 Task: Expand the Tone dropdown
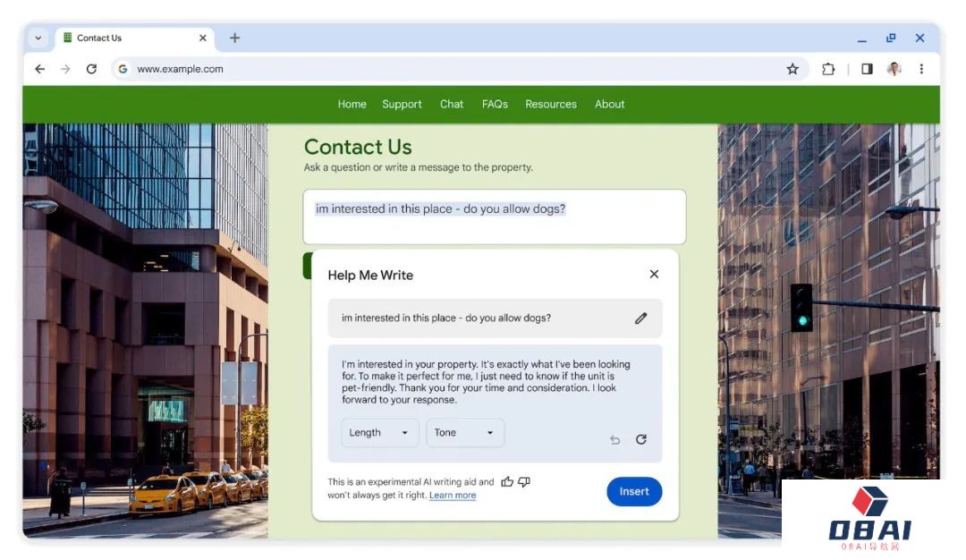465,432
